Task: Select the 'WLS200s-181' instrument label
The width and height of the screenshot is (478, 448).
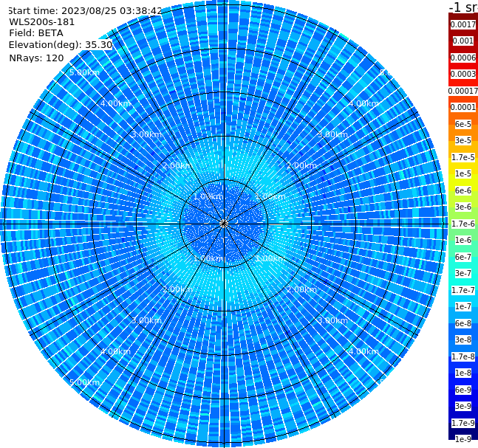Action: 42,22
